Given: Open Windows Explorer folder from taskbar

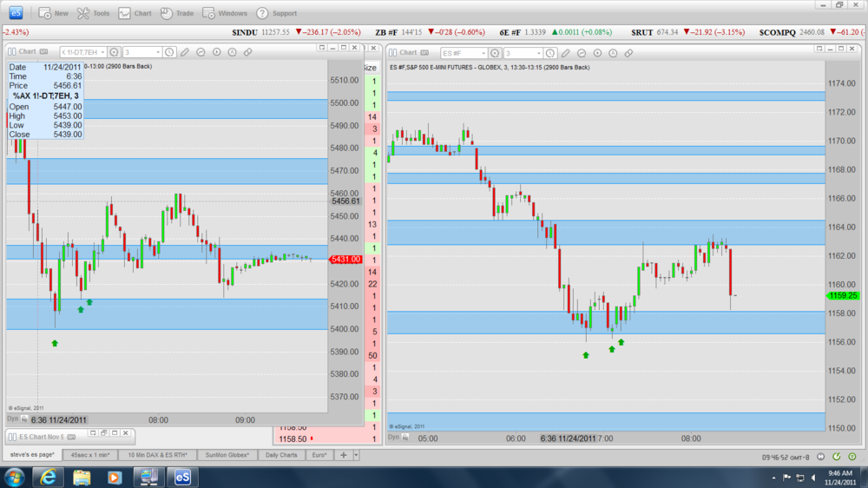Looking at the screenshot, I should tap(82, 477).
